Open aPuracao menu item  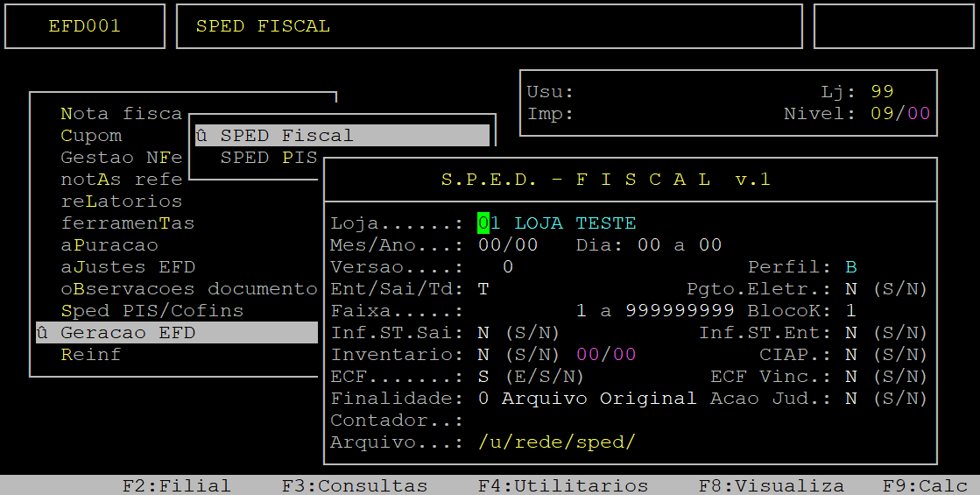click(109, 245)
